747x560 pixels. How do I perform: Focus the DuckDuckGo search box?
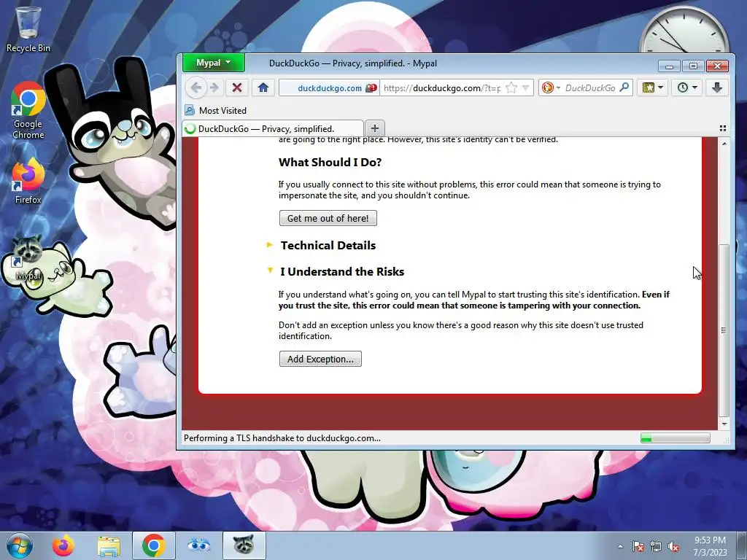click(x=589, y=88)
